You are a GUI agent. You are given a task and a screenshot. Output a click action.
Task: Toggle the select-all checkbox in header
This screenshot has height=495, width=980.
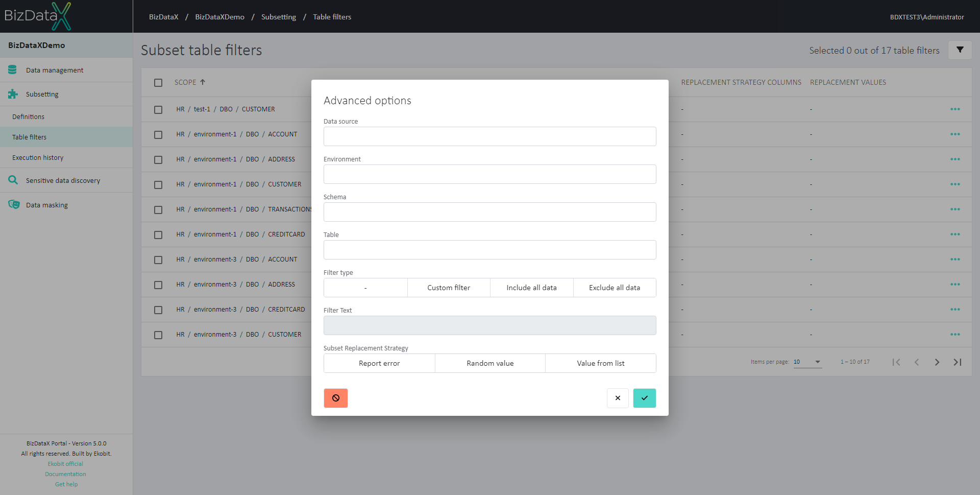click(158, 83)
